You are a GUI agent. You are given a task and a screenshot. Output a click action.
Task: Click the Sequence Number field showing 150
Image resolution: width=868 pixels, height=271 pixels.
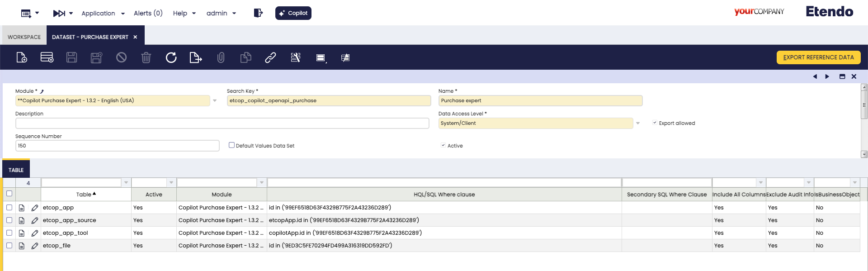click(117, 146)
